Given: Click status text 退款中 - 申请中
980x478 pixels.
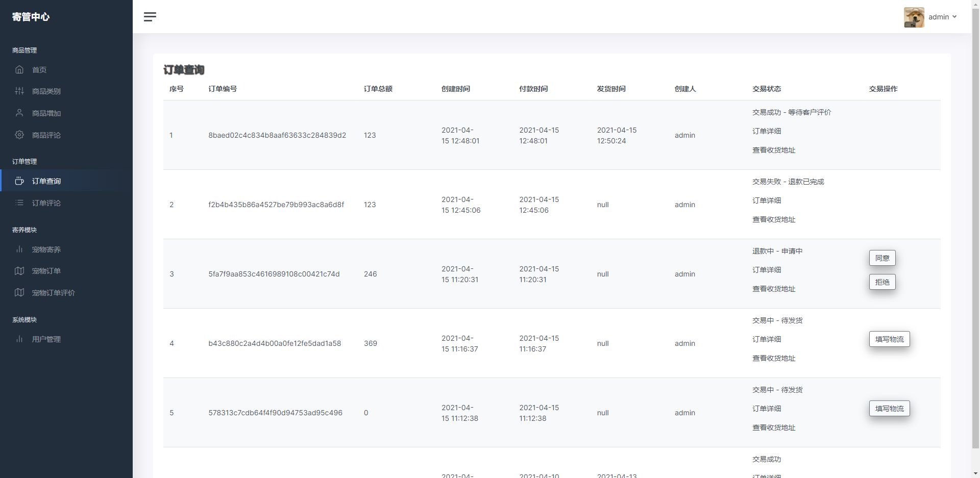Looking at the screenshot, I should pos(777,251).
